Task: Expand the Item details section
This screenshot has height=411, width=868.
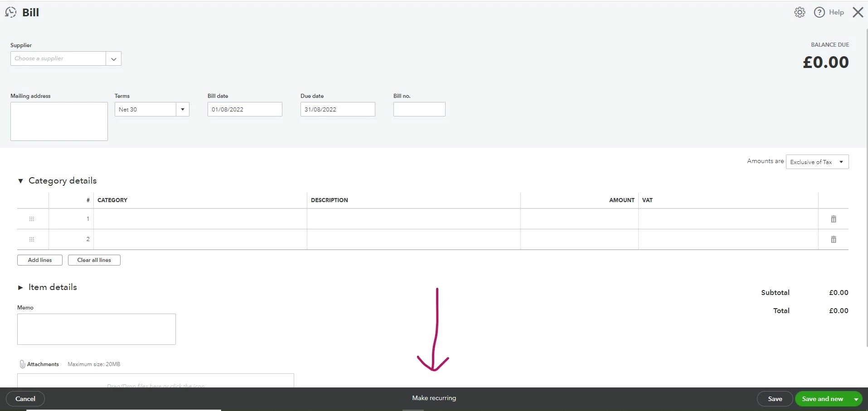Action: click(20, 287)
